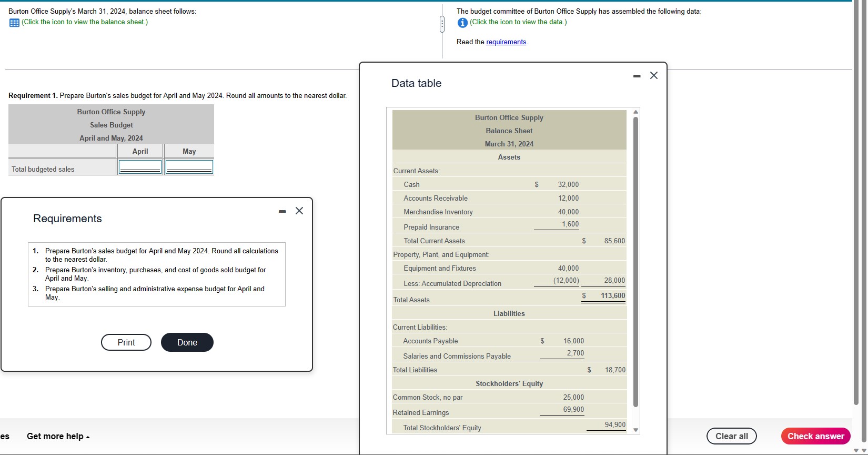Select Retained Earnings value 69,900
This screenshot has height=455, width=868.
(573, 409)
